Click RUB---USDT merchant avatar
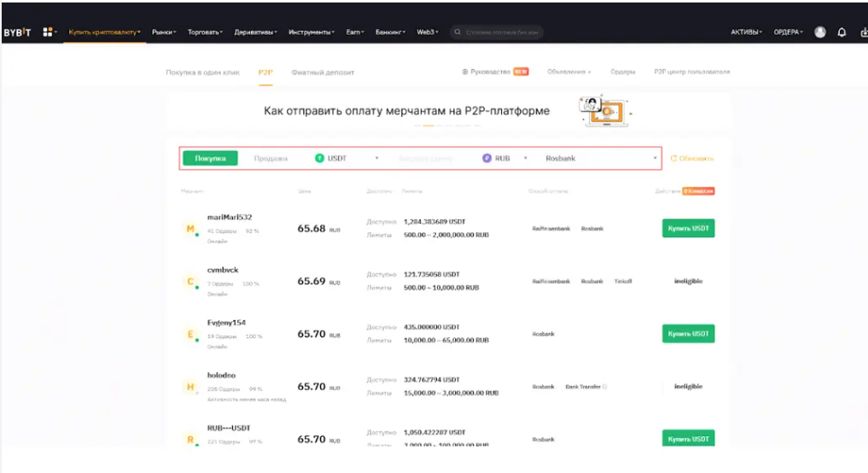 pos(190,439)
